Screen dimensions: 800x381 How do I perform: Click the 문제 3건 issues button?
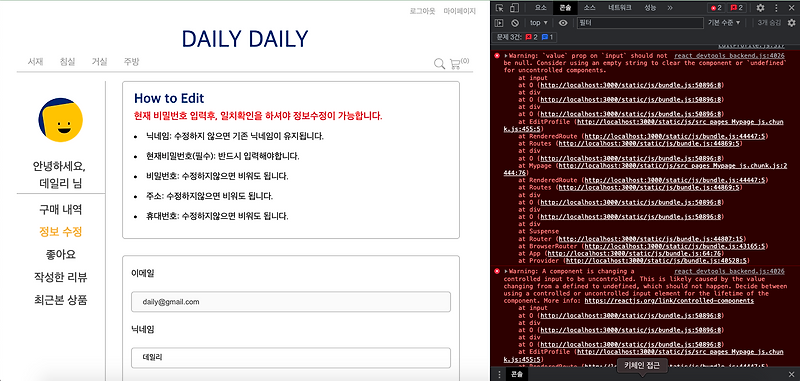(526, 37)
